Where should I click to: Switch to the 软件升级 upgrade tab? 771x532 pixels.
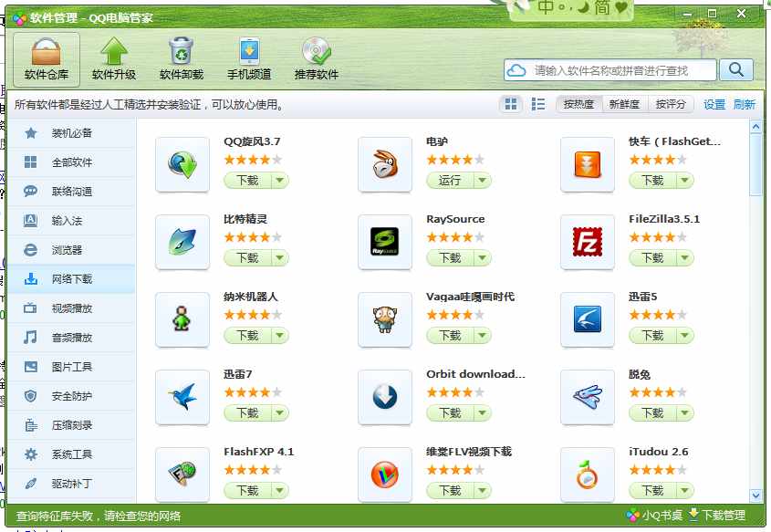click(x=113, y=59)
